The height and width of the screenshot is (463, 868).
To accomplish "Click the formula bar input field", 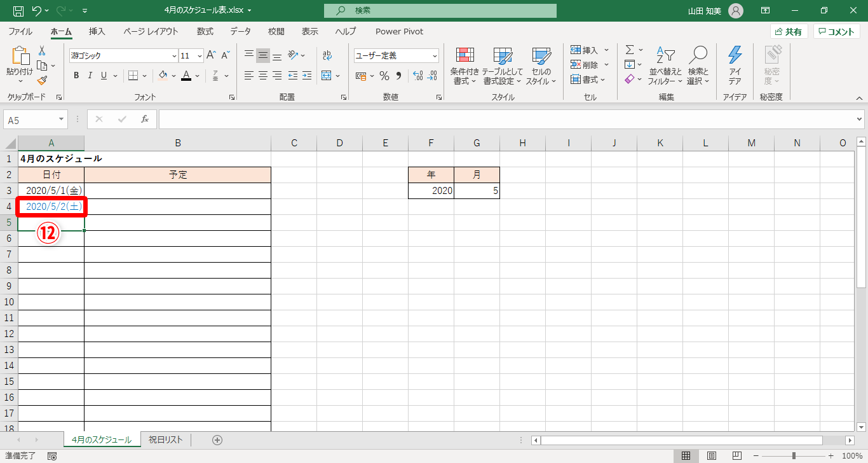I will click(x=506, y=119).
